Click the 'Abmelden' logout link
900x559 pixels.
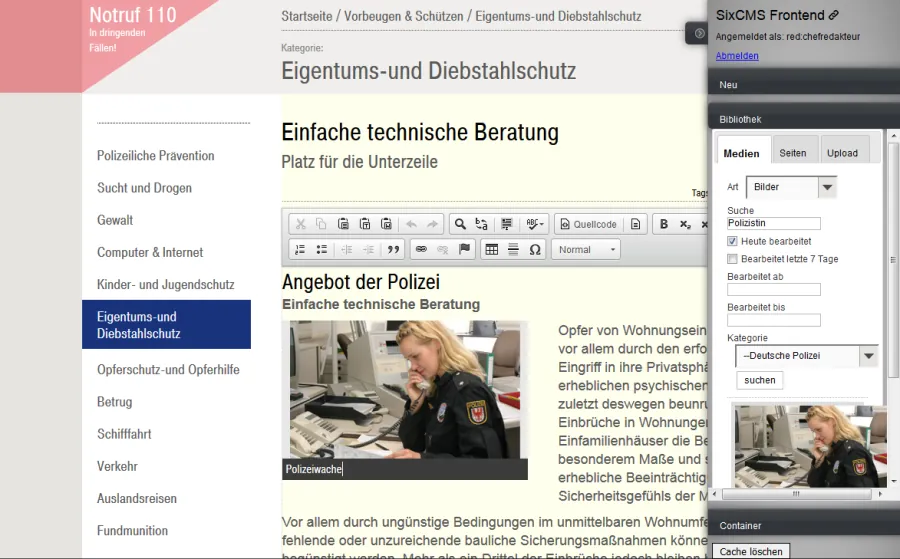click(x=737, y=56)
